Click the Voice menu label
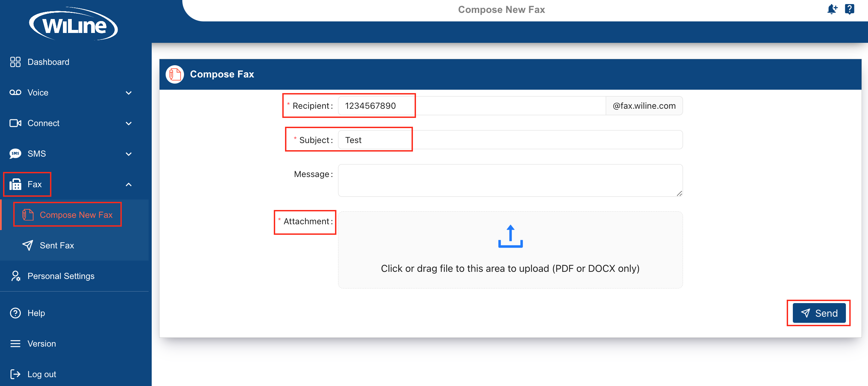 pyautogui.click(x=38, y=92)
